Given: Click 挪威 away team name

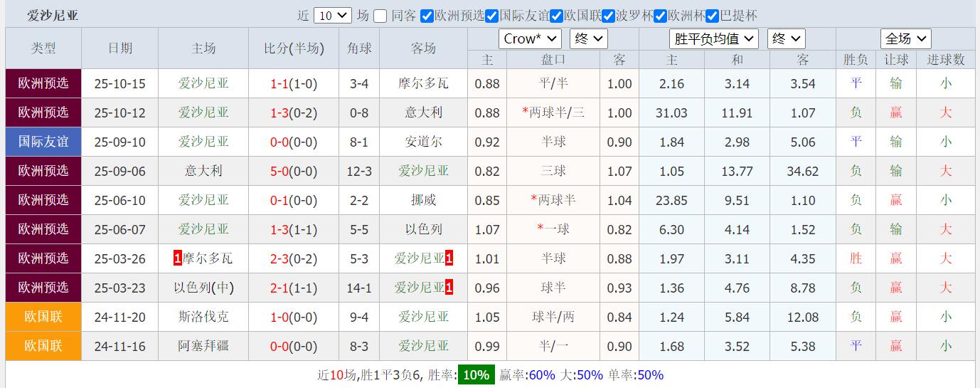Looking at the screenshot, I should point(423,201).
